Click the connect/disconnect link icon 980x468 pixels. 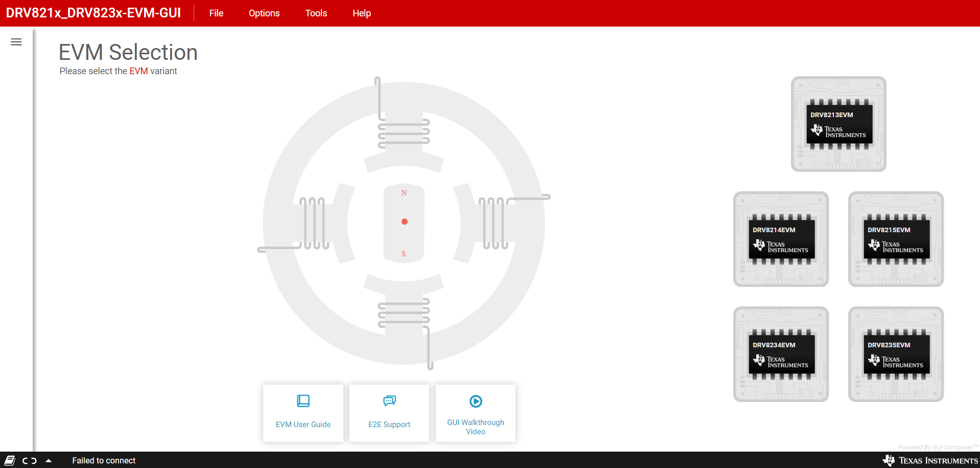click(x=30, y=460)
